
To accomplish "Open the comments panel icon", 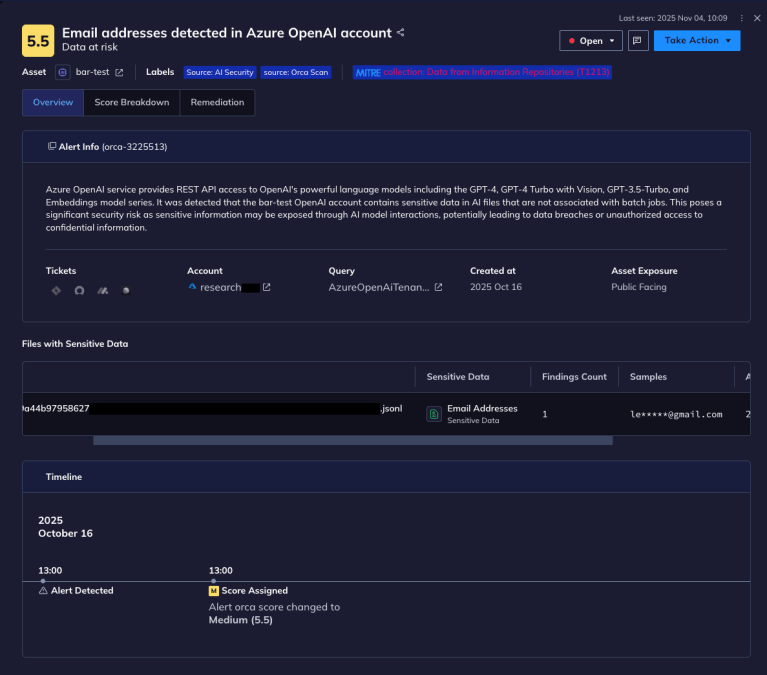I will click(637, 41).
